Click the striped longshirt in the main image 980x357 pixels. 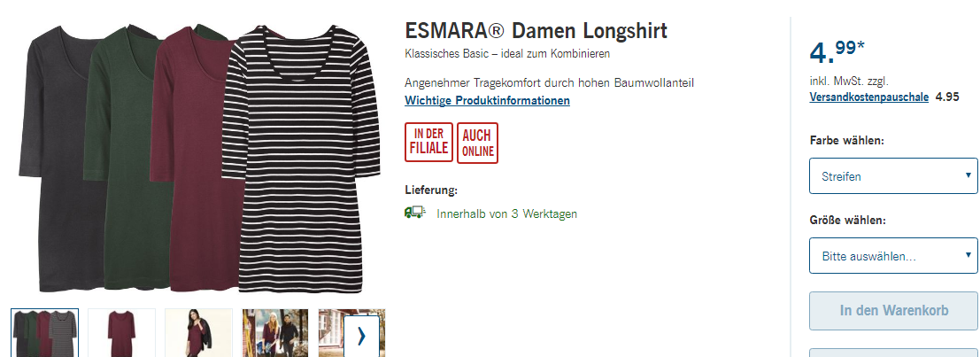(301, 159)
